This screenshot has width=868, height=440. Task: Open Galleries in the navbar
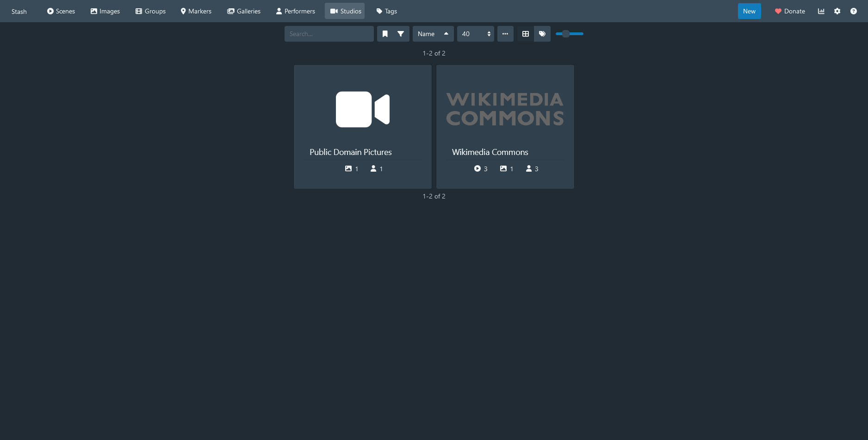click(244, 11)
